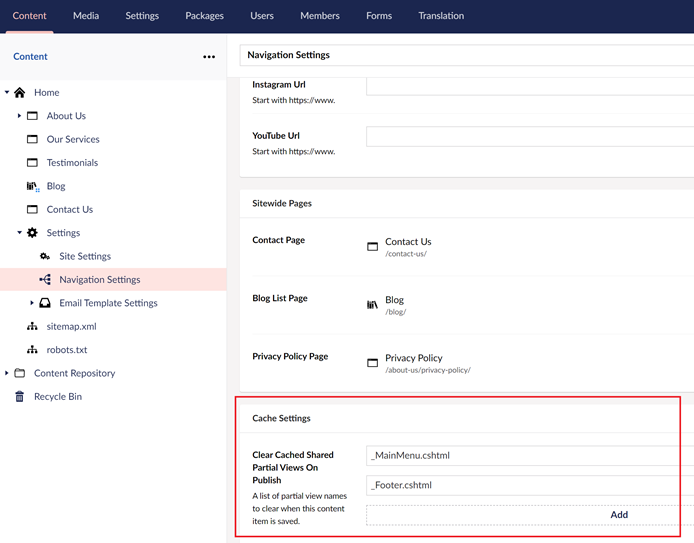
Task: Select sitemap.xml in the tree
Action: (71, 327)
